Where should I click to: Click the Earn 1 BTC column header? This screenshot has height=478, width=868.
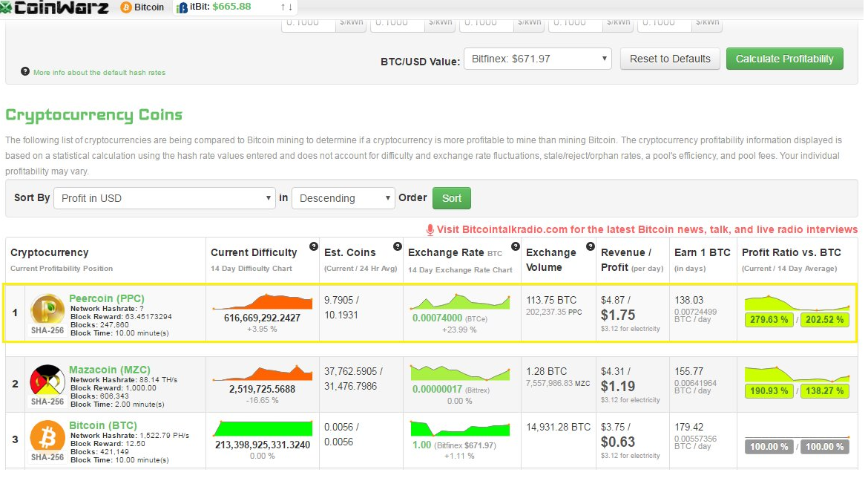pos(703,252)
